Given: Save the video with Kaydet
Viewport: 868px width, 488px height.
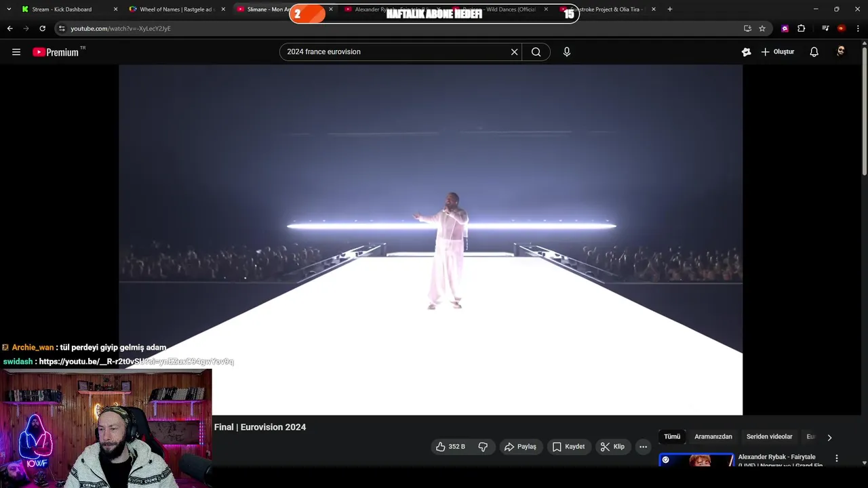Looking at the screenshot, I should pos(568,447).
